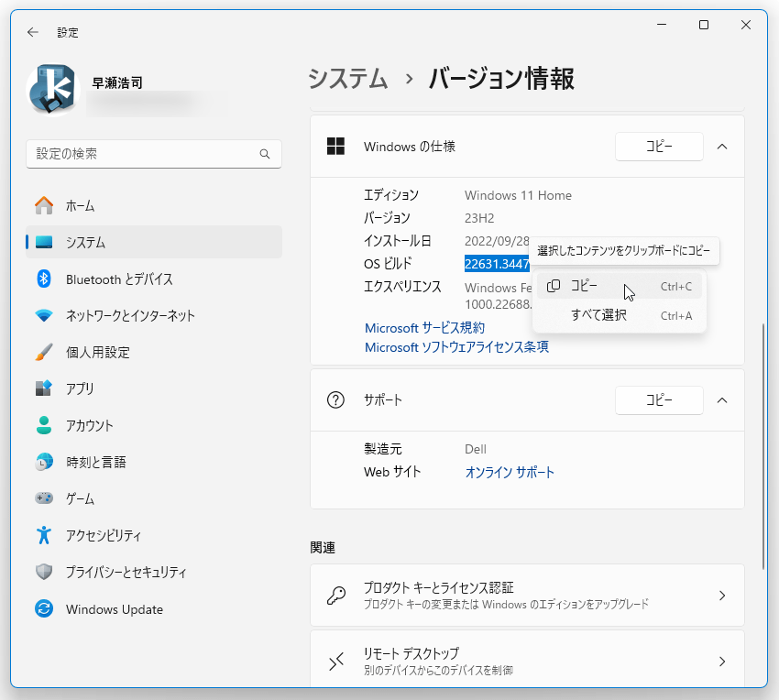Select the システム monitor icon
Image resolution: width=779 pixels, height=700 pixels.
pos(44,242)
